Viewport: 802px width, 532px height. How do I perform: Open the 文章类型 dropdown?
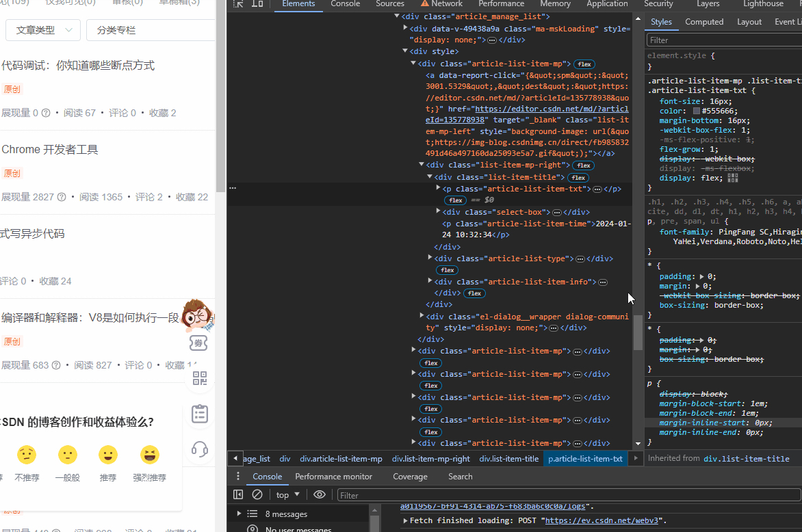[43, 30]
